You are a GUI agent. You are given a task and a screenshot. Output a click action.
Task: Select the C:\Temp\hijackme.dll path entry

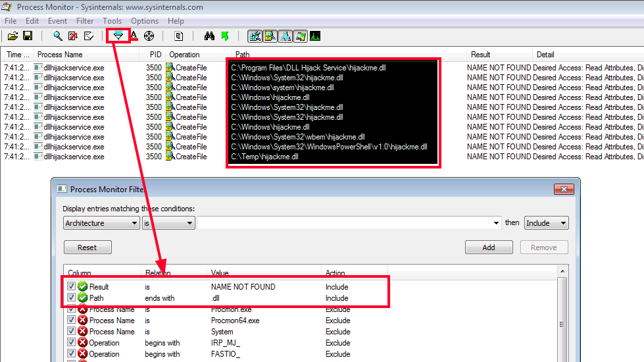click(x=265, y=157)
